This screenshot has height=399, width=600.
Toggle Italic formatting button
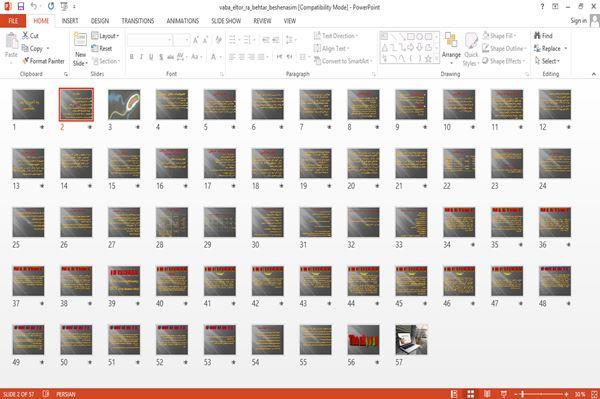click(x=141, y=57)
